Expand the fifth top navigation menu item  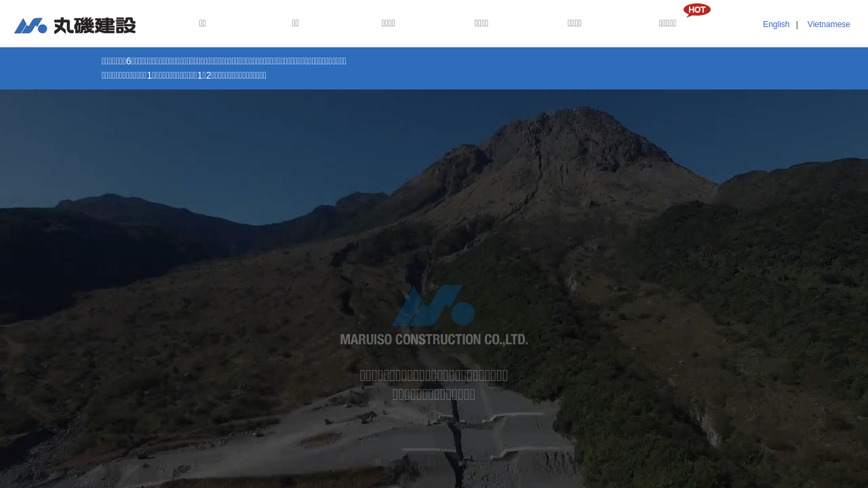point(574,24)
